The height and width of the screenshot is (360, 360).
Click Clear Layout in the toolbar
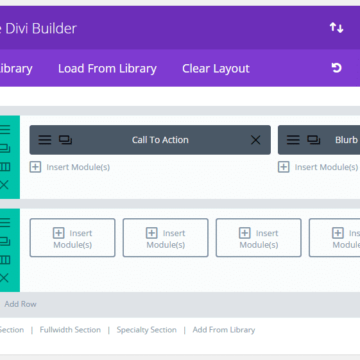(x=216, y=68)
